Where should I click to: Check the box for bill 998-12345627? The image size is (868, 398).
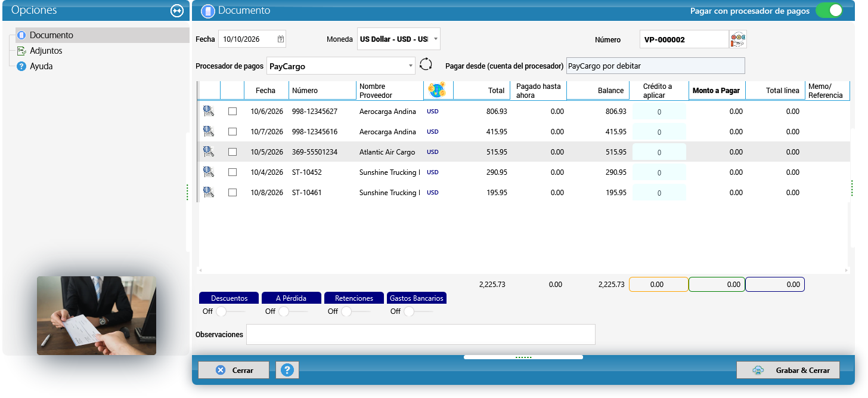(x=232, y=112)
